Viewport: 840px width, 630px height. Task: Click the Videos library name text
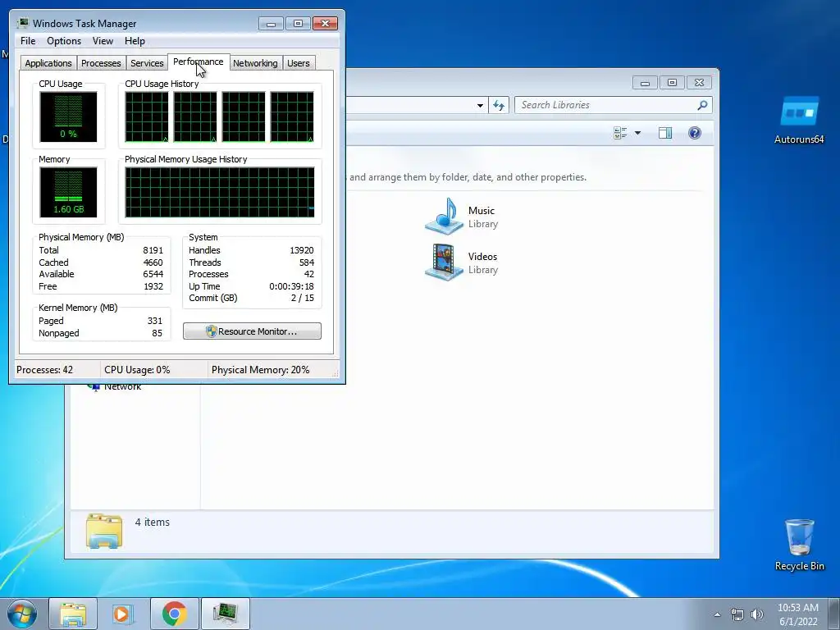click(x=482, y=257)
